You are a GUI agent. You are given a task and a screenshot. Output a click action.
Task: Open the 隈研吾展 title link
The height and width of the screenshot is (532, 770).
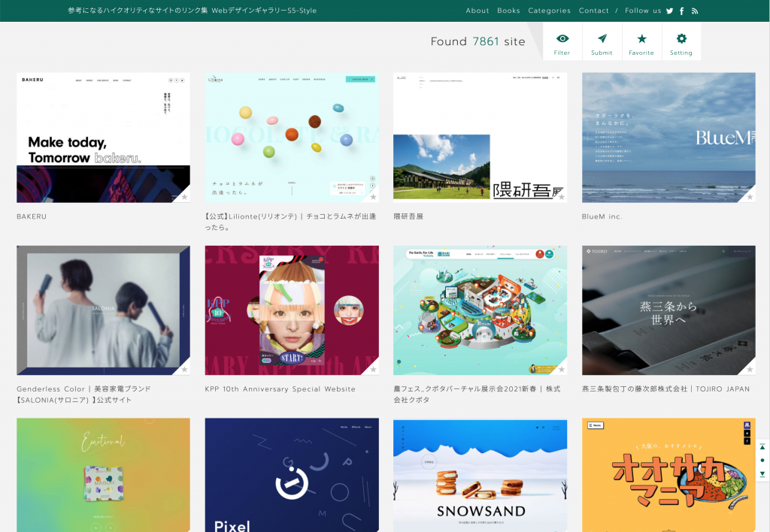click(x=408, y=216)
